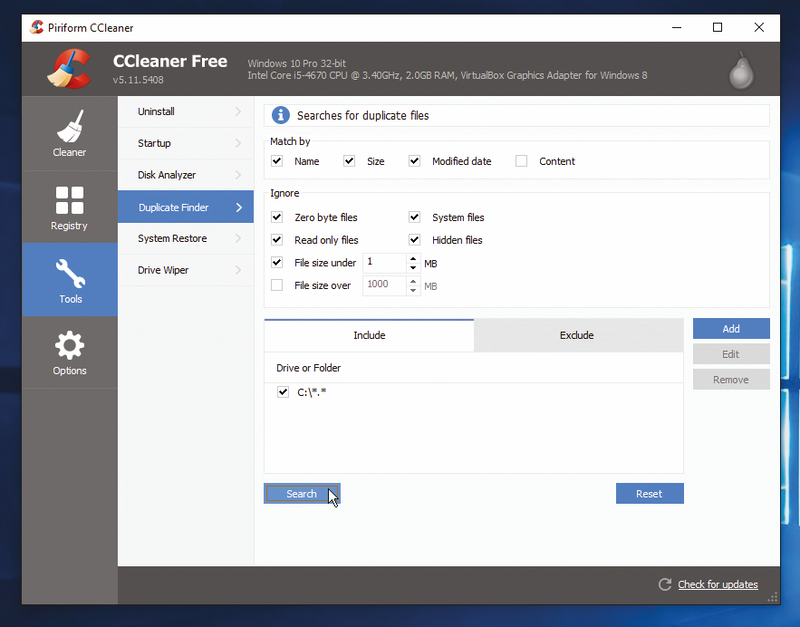Click the Edit button
Viewport: 800px width, 627px height.
pyautogui.click(x=731, y=354)
